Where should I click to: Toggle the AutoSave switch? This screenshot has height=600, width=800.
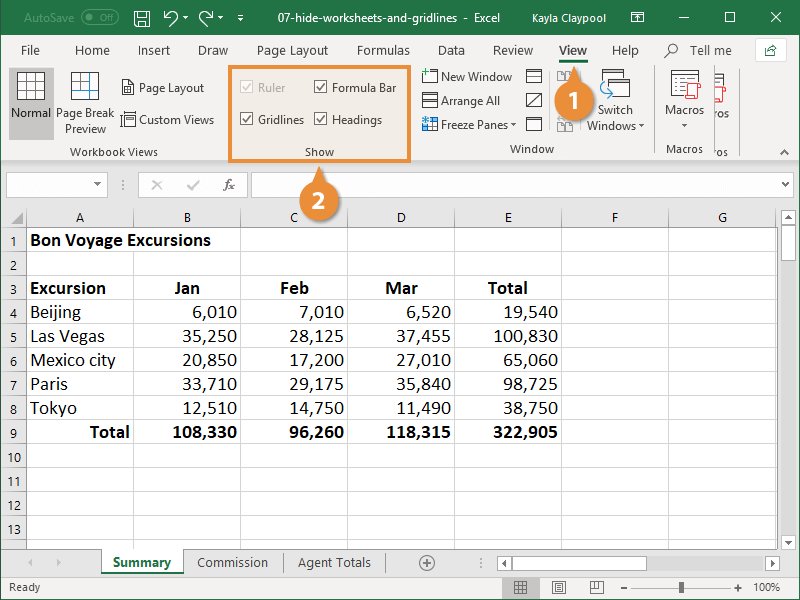(100, 18)
